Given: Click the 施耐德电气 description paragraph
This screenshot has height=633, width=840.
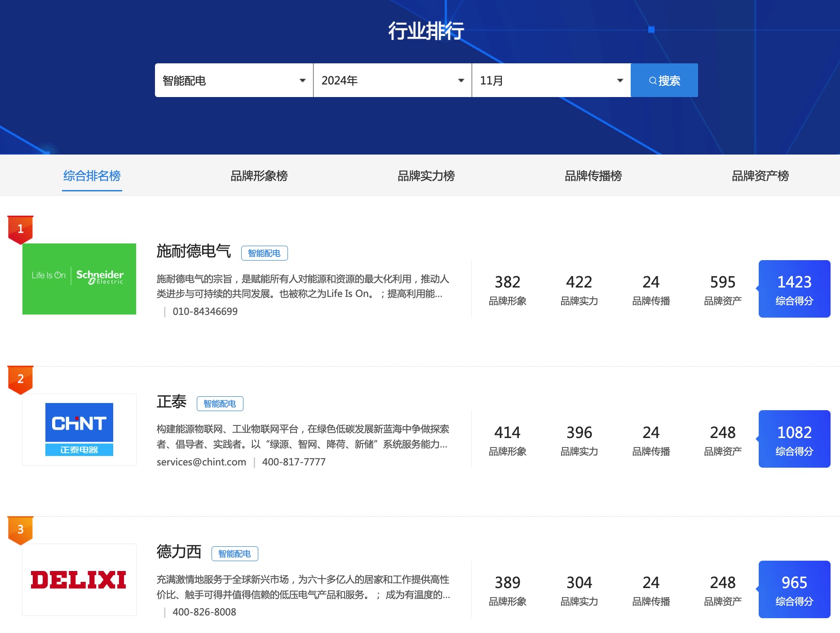Looking at the screenshot, I should click(303, 286).
